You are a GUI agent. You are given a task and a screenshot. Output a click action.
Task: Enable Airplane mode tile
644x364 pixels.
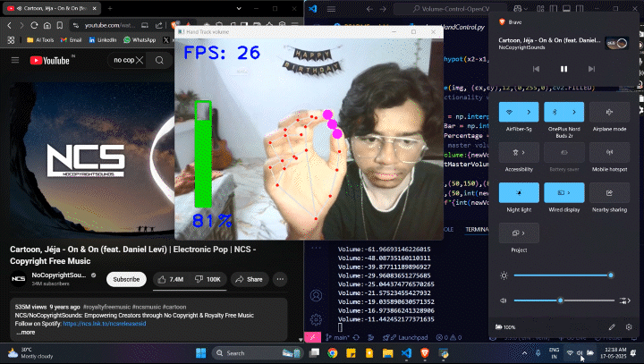click(x=609, y=112)
